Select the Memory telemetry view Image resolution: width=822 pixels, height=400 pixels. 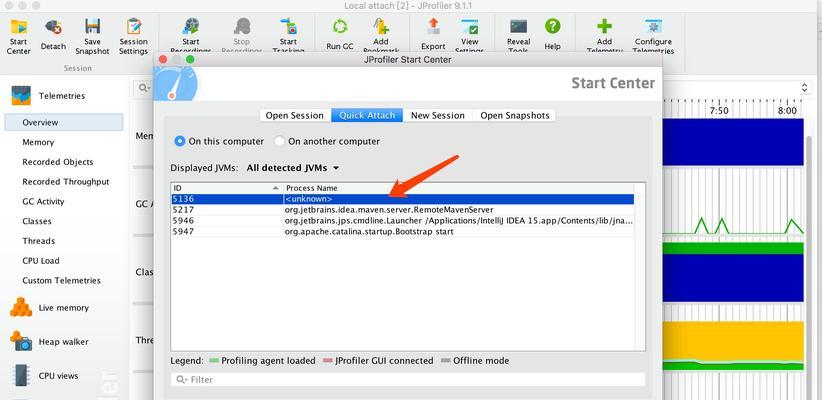(38, 142)
